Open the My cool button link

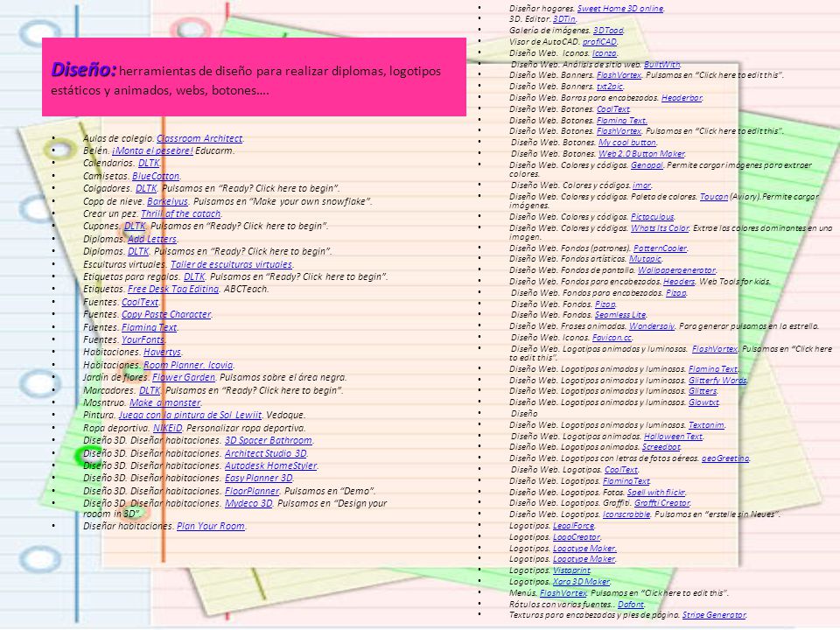(627, 143)
